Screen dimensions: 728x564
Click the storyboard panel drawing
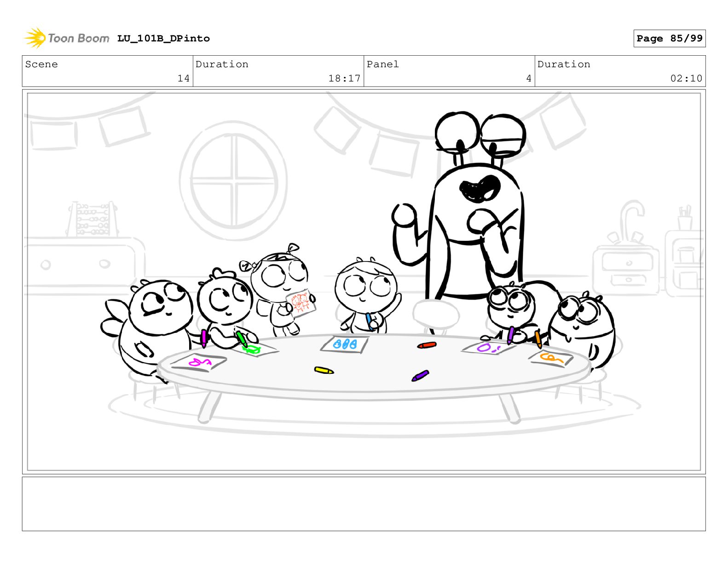[x=364, y=282]
